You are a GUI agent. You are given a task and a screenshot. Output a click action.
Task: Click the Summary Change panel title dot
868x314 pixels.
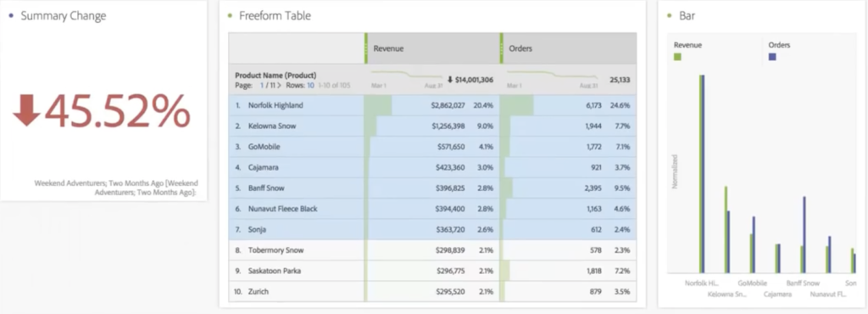12,16
